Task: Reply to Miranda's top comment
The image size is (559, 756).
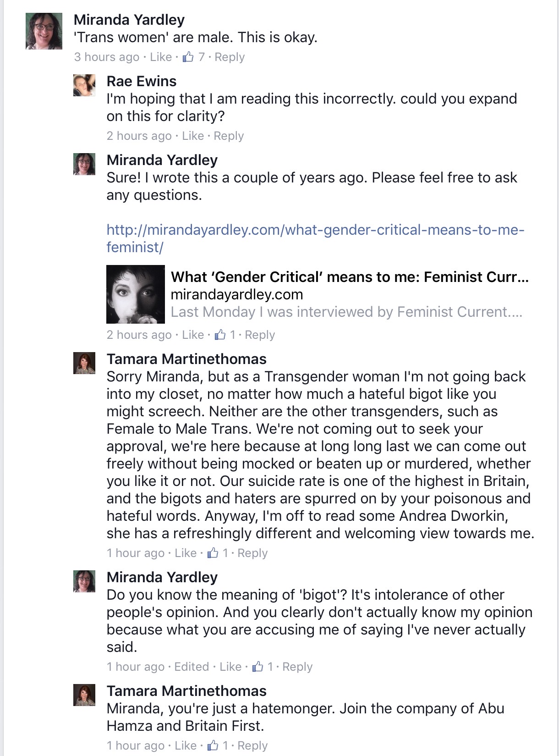Action: coord(230,57)
